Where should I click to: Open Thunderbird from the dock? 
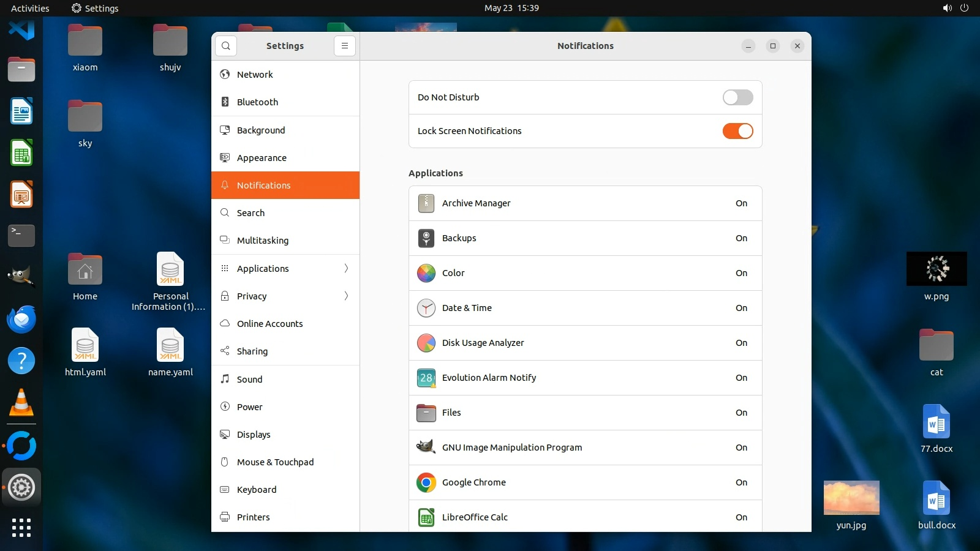[21, 320]
